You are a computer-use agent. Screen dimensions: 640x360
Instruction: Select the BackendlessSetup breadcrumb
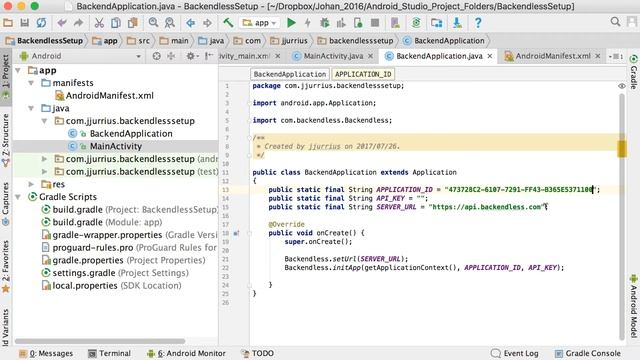[45, 41]
